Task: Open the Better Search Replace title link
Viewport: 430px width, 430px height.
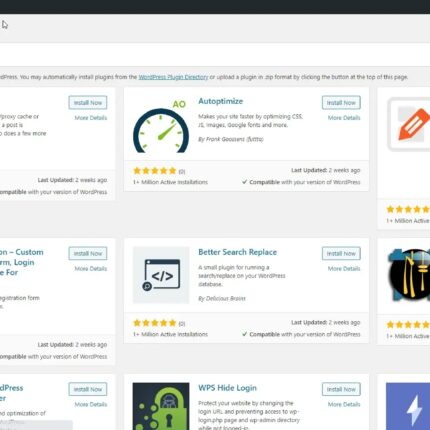Action: tap(237, 252)
